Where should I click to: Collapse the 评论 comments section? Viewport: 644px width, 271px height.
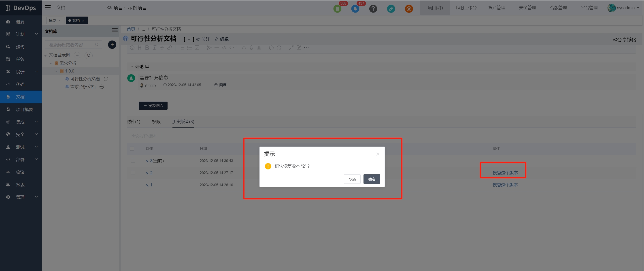coord(132,66)
